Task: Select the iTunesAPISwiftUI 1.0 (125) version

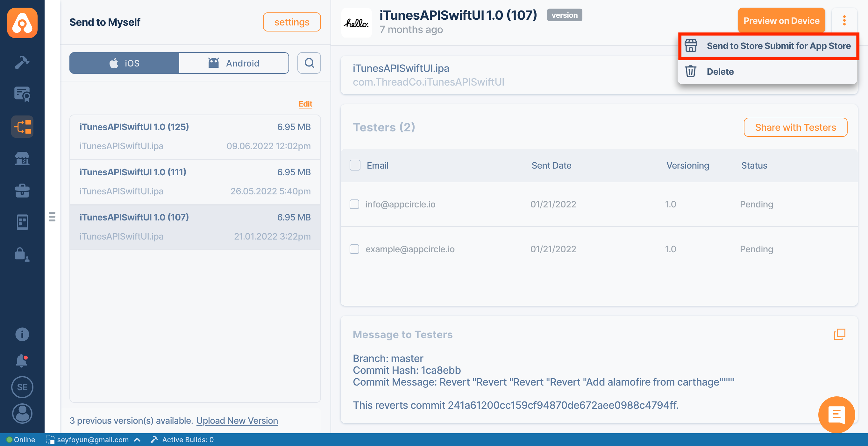Action: click(x=195, y=137)
